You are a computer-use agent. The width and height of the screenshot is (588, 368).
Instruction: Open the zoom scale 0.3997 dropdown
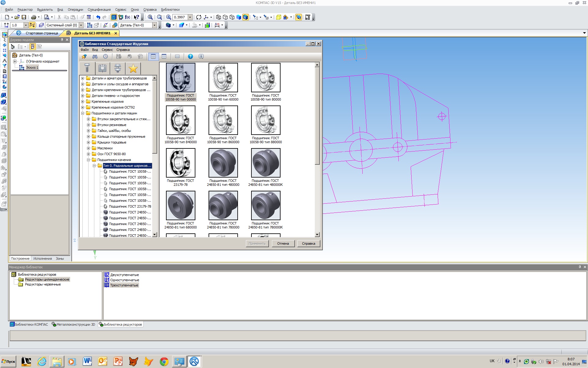point(190,17)
